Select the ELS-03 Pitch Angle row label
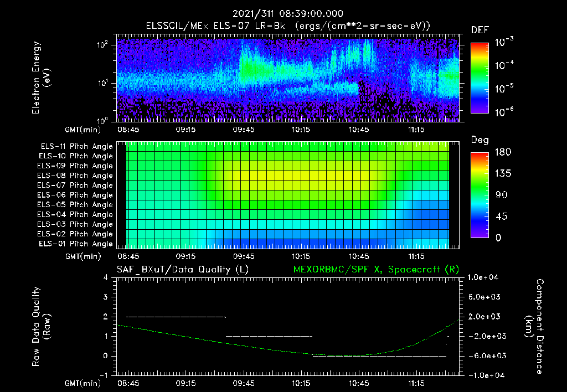 pos(75,224)
